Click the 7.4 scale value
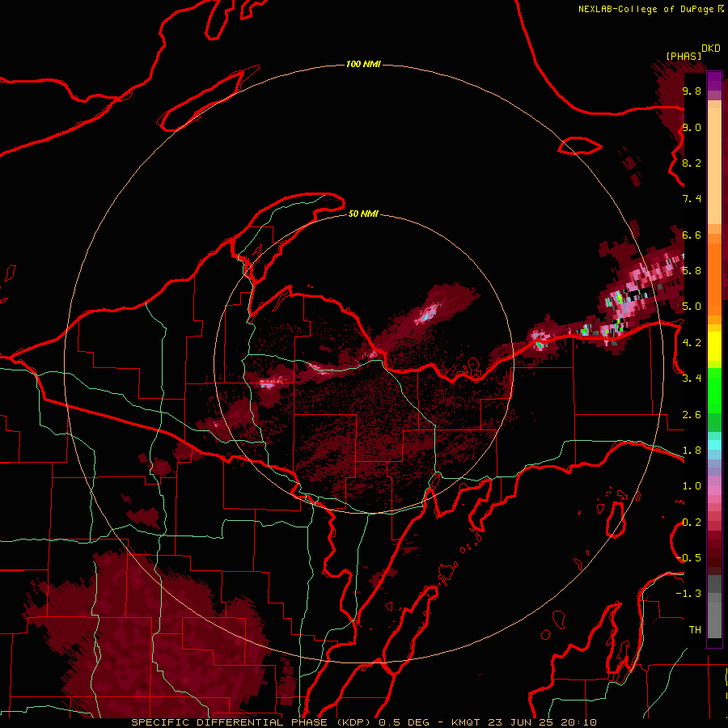Viewport: 728px width, 728px height. tap(692, 199)
